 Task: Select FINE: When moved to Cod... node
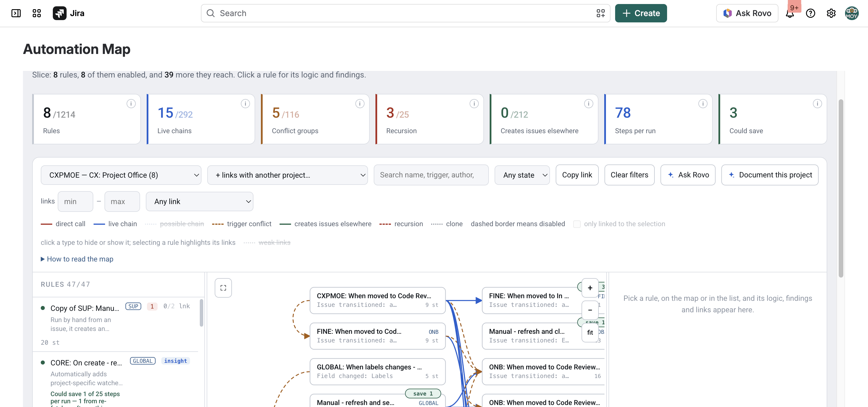[x=377, y=336]
